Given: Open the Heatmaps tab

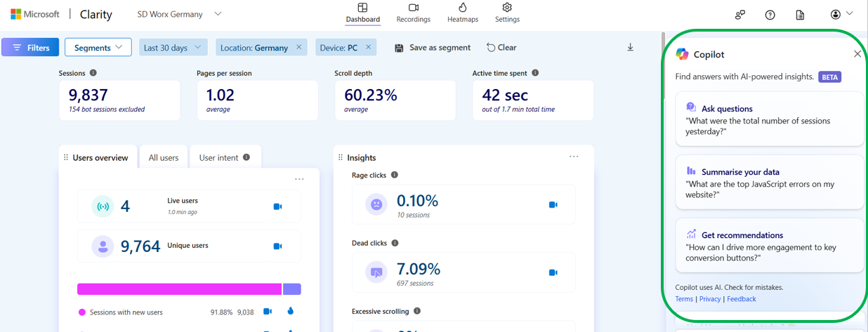Looking at the screenshot, I should 462,13.
